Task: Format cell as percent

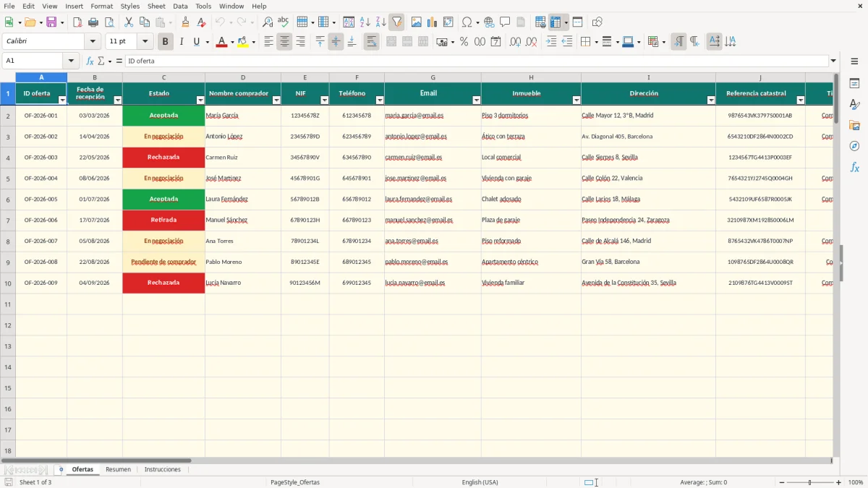Action: (464, 42)
